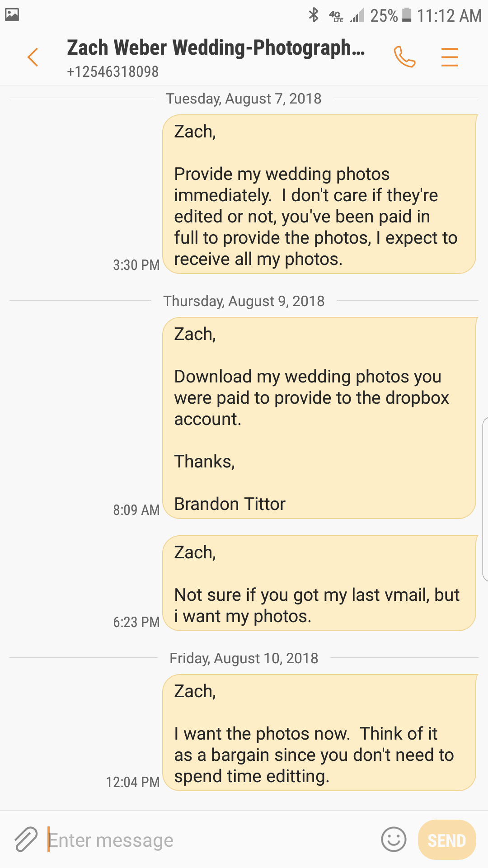Tap the 'Think of it as a bargain' message
The width and height of the screenshot is (488, 868).
(319, 733)
